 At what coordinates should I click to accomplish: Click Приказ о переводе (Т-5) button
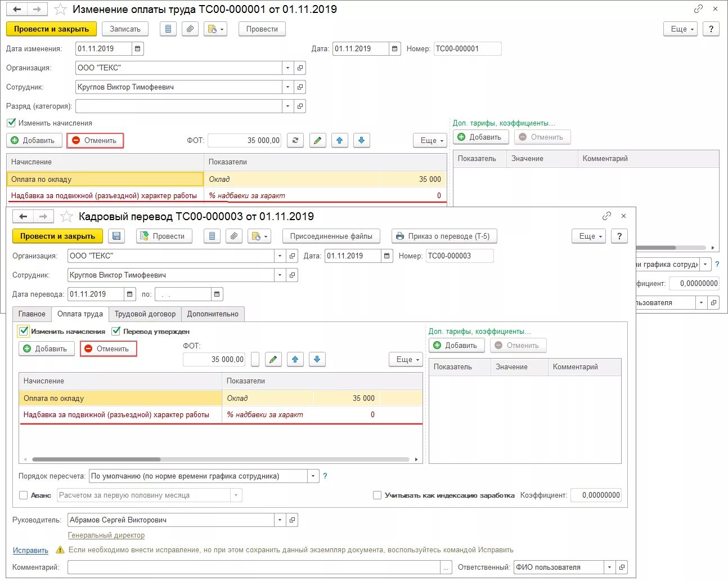444,236
